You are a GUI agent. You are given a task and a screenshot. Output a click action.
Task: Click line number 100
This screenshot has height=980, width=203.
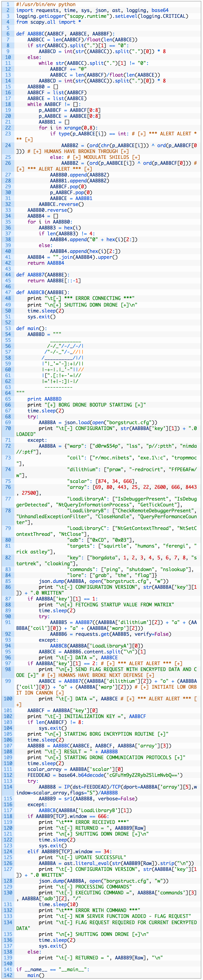(8, 698)
